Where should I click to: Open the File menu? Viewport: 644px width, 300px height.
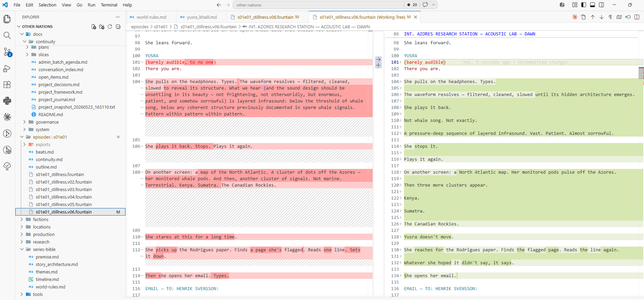(17, 5)
